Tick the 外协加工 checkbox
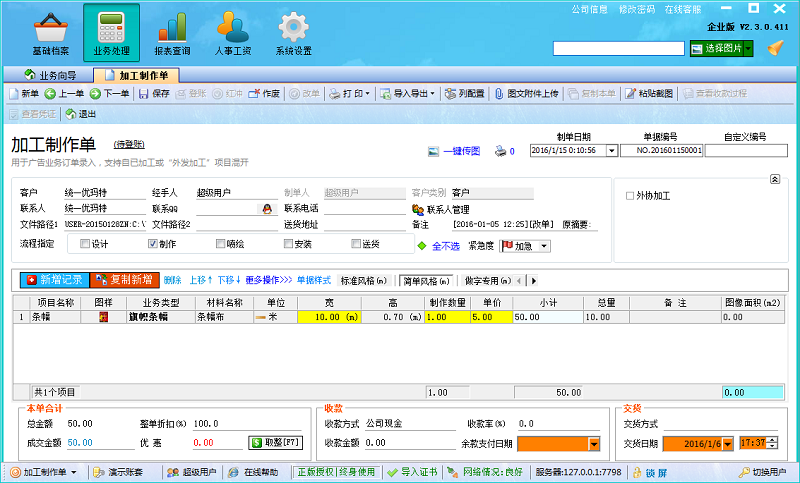 click(x=629, y=195)
